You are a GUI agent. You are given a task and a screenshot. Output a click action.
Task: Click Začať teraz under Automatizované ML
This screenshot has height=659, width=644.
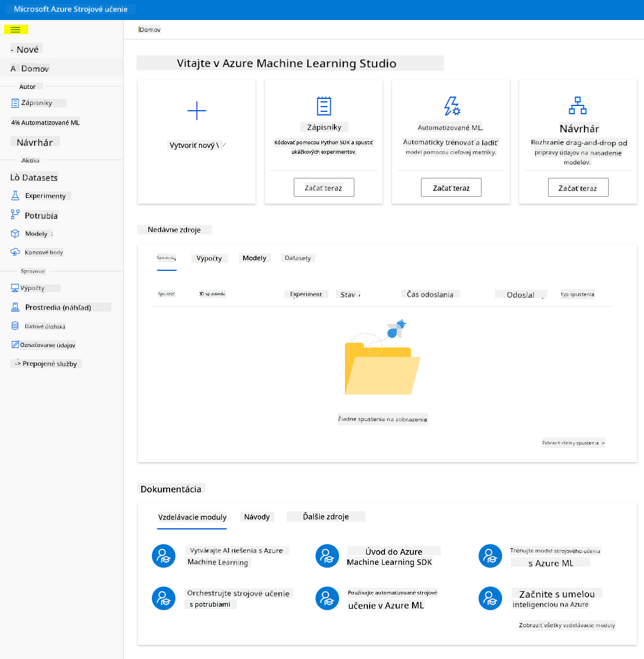click(x=451, y=187)
